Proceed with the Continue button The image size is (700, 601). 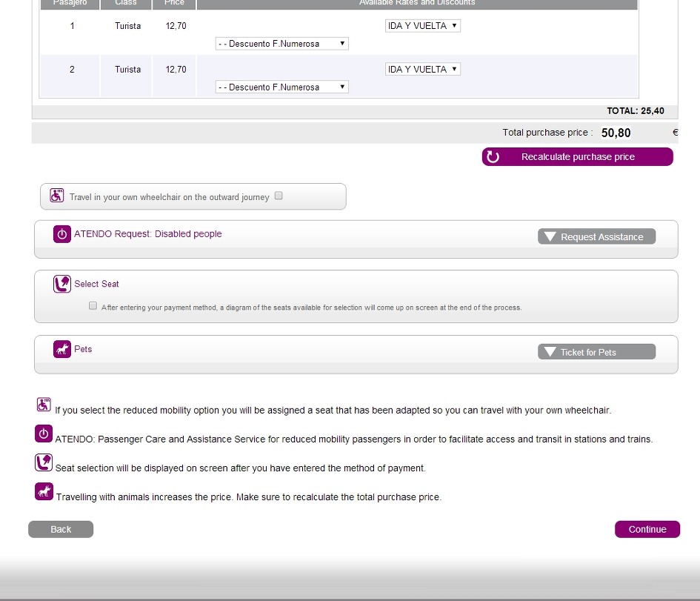(647, 529)
